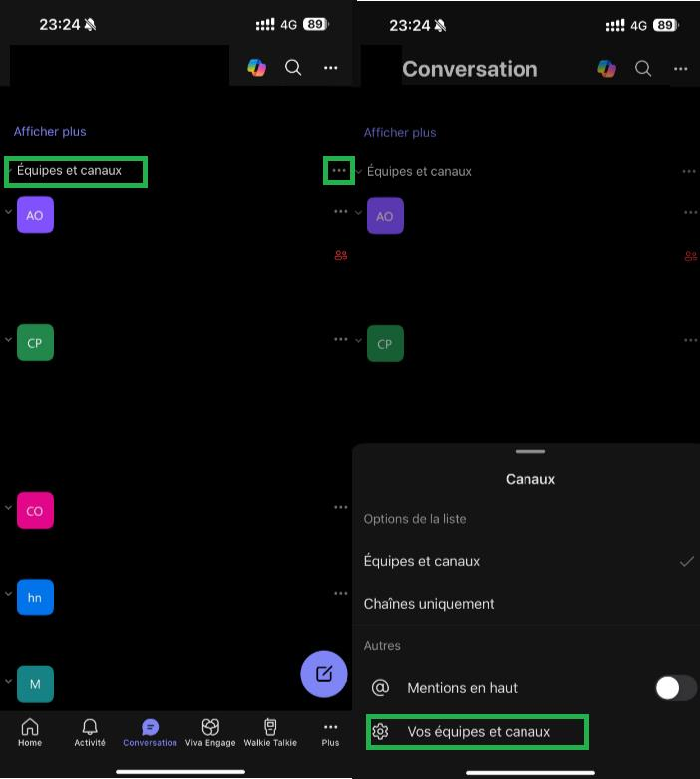Viewport: 700px width, 779px height.
Task: Collapse the CP team chevron in the right screen
Action: [x=359, y=341]
